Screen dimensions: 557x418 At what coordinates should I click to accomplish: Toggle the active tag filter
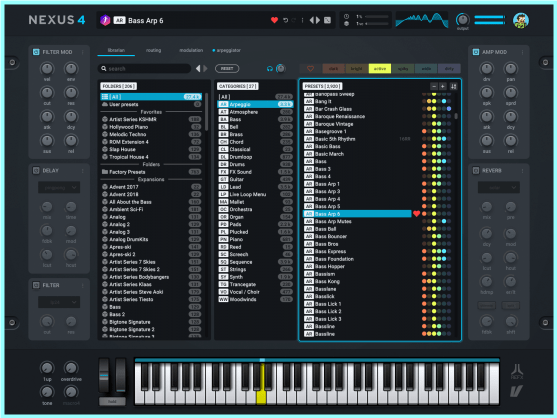click(380, 69)
